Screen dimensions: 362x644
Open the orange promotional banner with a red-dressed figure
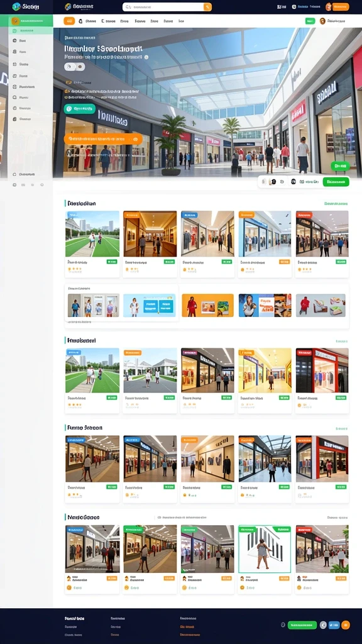point(207,305)
